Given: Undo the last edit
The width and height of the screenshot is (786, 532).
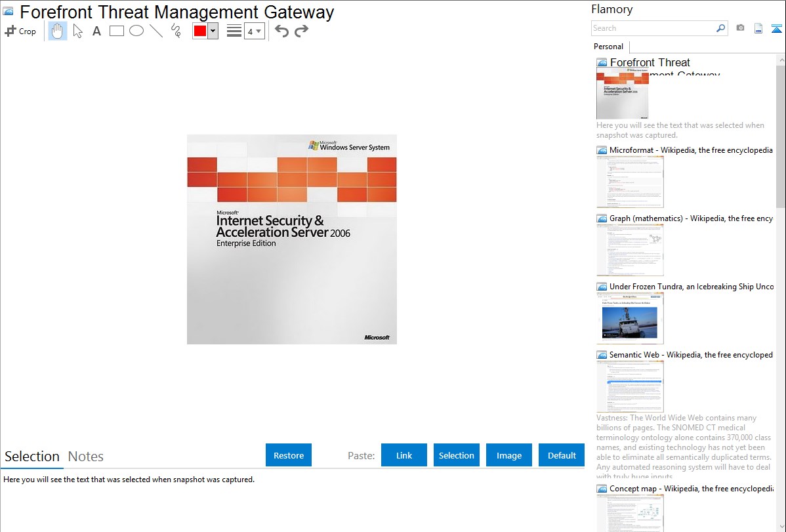Looking at the screenshot, I should coord(281,31).
